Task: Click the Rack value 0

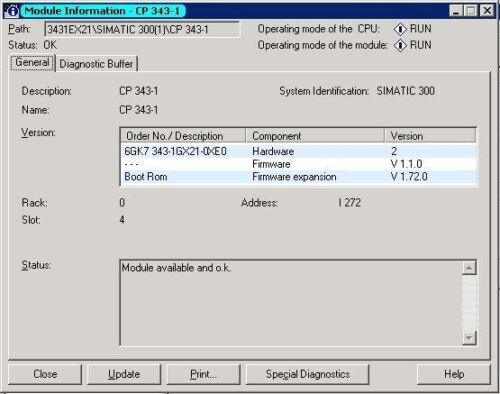Action: (x=122, y=203)
